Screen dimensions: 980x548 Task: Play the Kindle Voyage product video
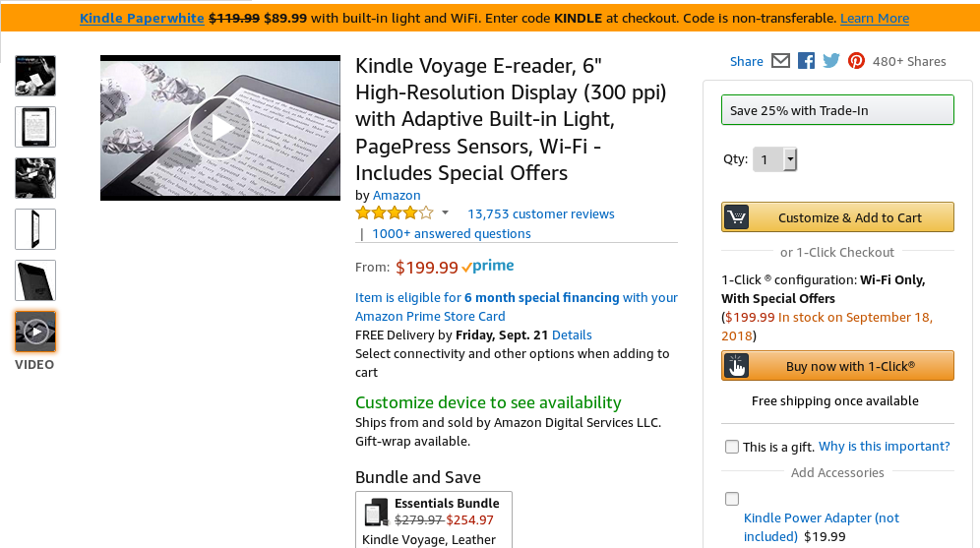coord(219,128)
